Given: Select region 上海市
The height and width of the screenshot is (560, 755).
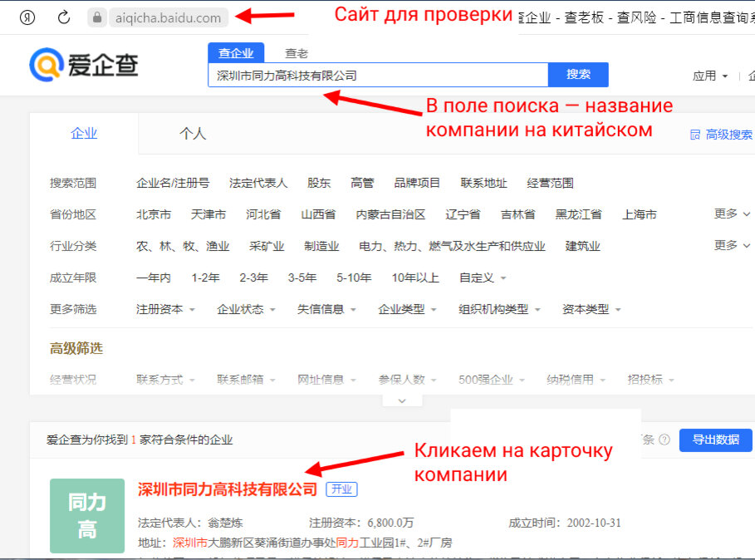Looking at the screenshot, I should (640, 214).
